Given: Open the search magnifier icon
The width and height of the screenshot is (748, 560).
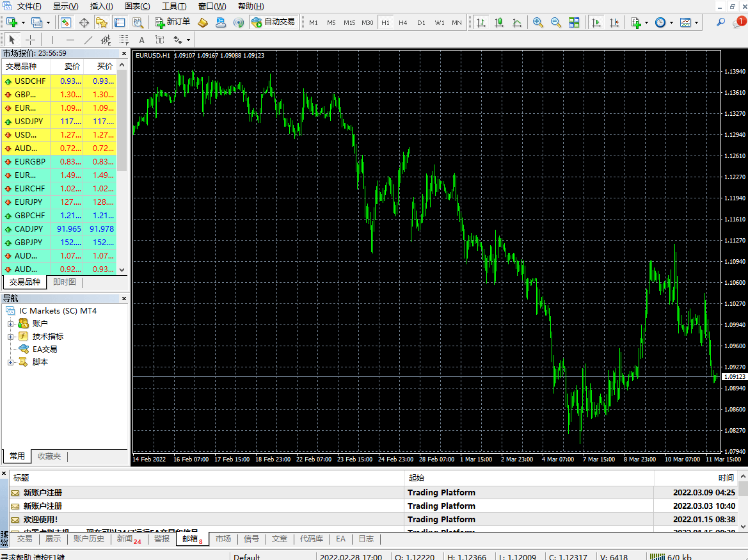Looking at the screenshot, I should 720,22.
